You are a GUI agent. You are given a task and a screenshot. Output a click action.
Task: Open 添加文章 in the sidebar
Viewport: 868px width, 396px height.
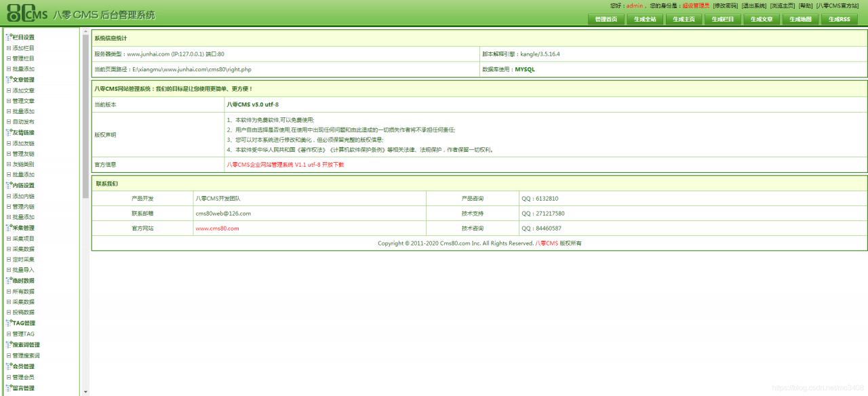tap(23, 90)
